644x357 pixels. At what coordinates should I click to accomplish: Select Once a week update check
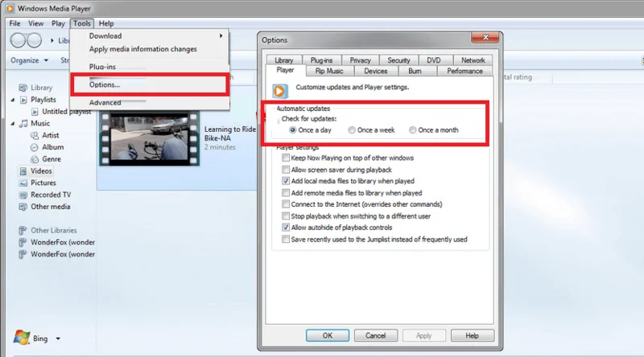point(352,130)
